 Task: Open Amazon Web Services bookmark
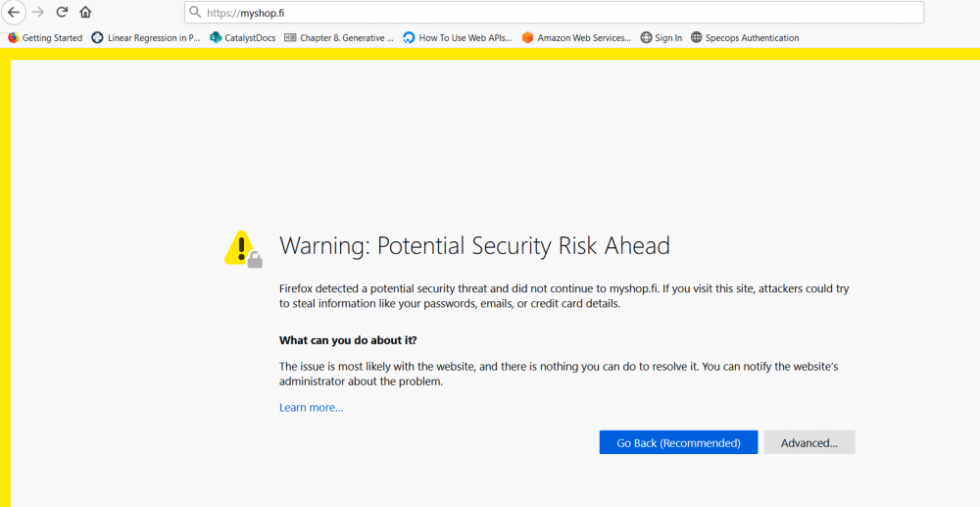[x=576, y=38]
